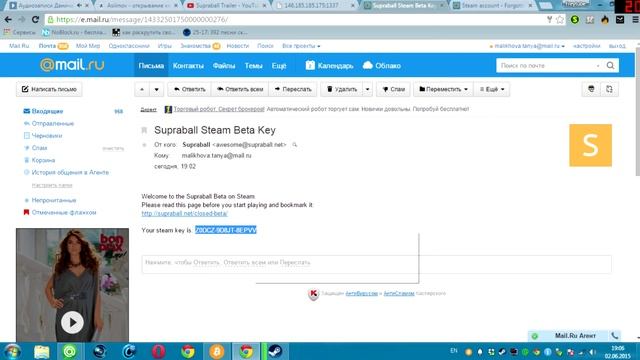Image resolution: width=640 pixels, height=360 pixels.
Task: Flag the Supraball Steam Beta Key message
Action: click(144, 130)
